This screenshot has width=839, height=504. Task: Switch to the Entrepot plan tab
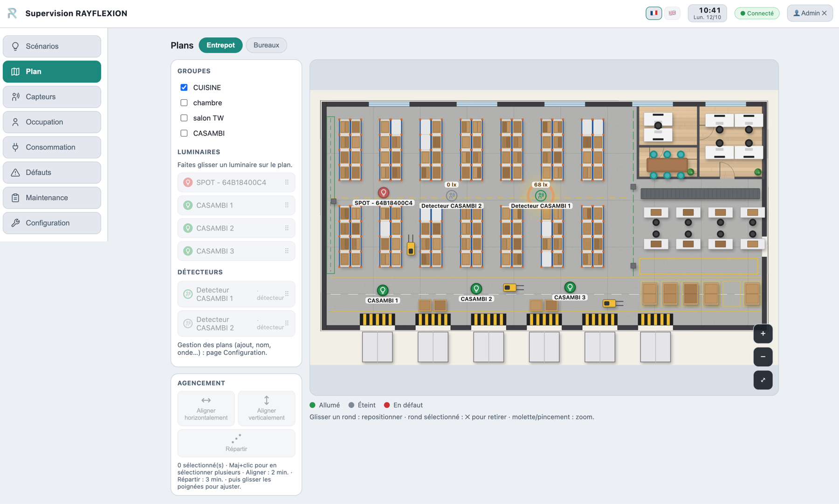click(x=220, y=45)
